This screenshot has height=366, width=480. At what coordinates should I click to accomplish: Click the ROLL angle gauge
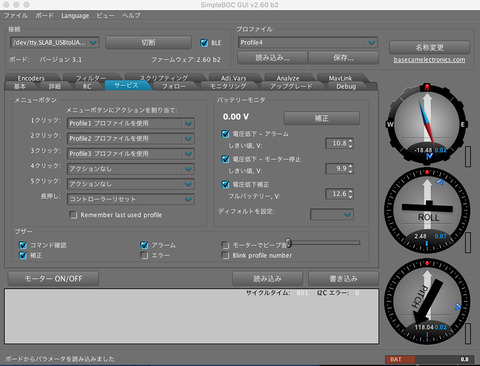coord(427,211)
